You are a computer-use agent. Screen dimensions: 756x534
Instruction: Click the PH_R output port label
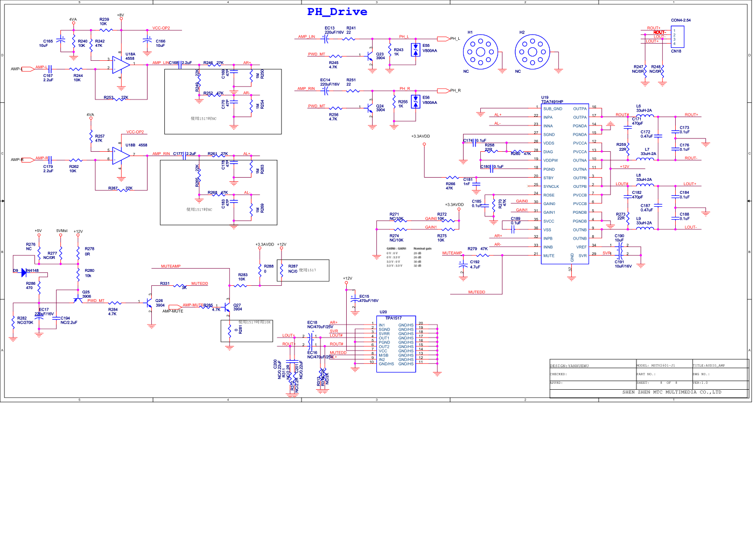(x=456, y=90)
